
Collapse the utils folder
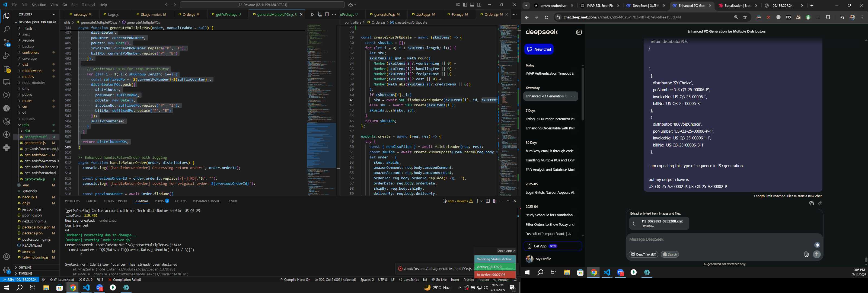(36, 125)
